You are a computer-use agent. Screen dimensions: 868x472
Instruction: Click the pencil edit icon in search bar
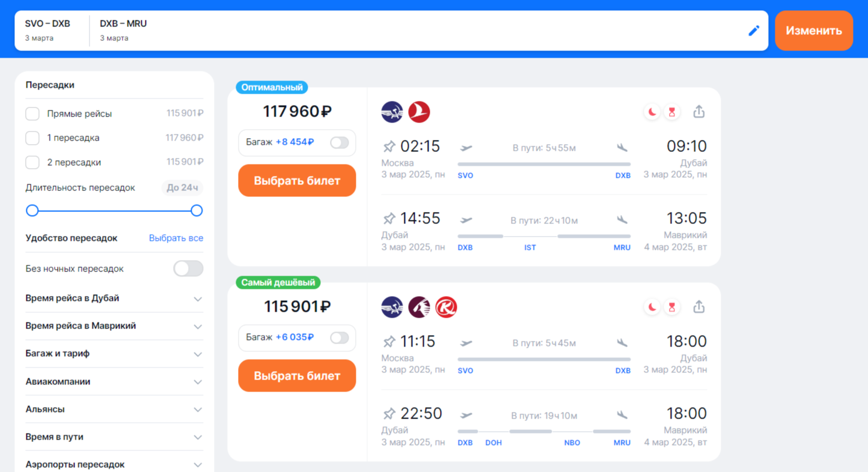754,31
